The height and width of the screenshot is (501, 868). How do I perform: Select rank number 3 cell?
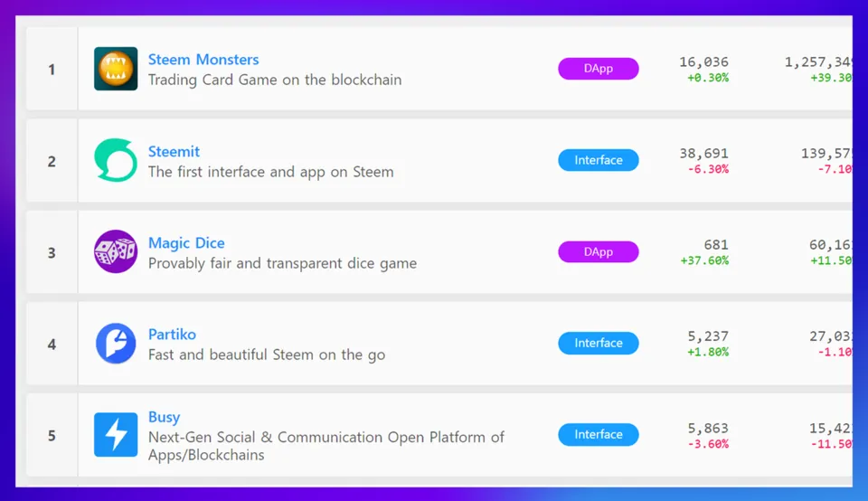coord(52,252)
